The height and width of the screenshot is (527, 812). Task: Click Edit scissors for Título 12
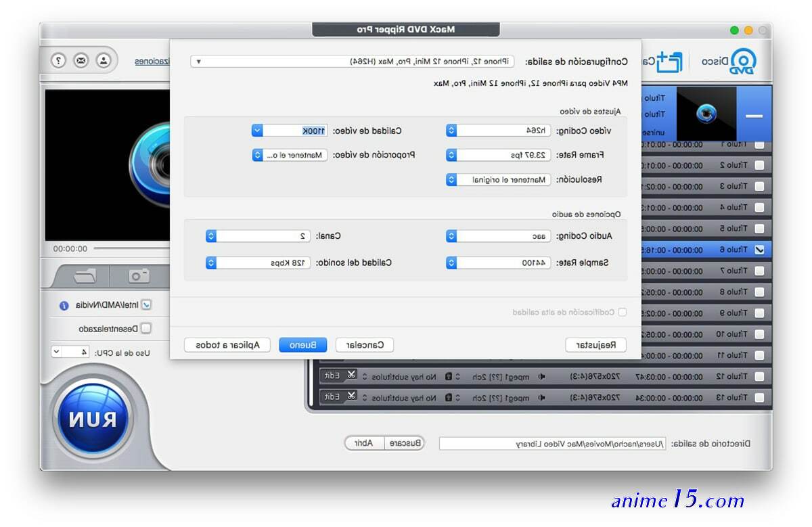pyautogui.click(x=340, y=375)
